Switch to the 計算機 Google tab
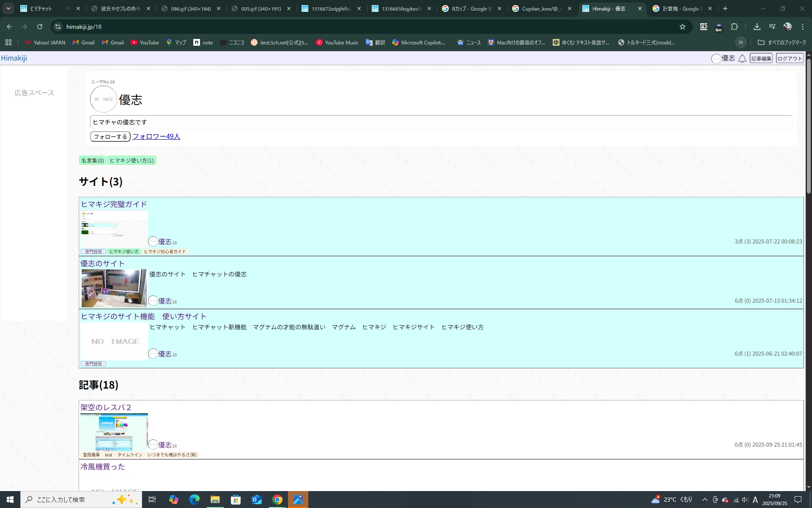The height and width of the screenshot is (508, 812). click(680, 8)
